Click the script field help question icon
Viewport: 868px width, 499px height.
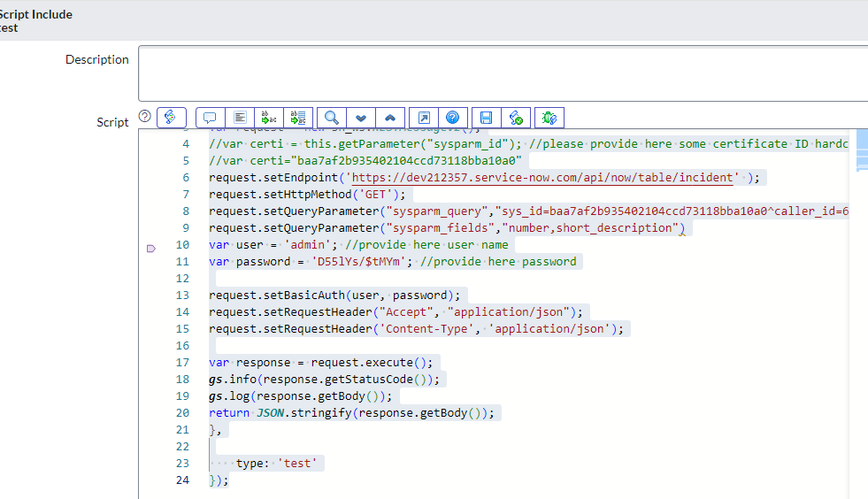(145, 117)
